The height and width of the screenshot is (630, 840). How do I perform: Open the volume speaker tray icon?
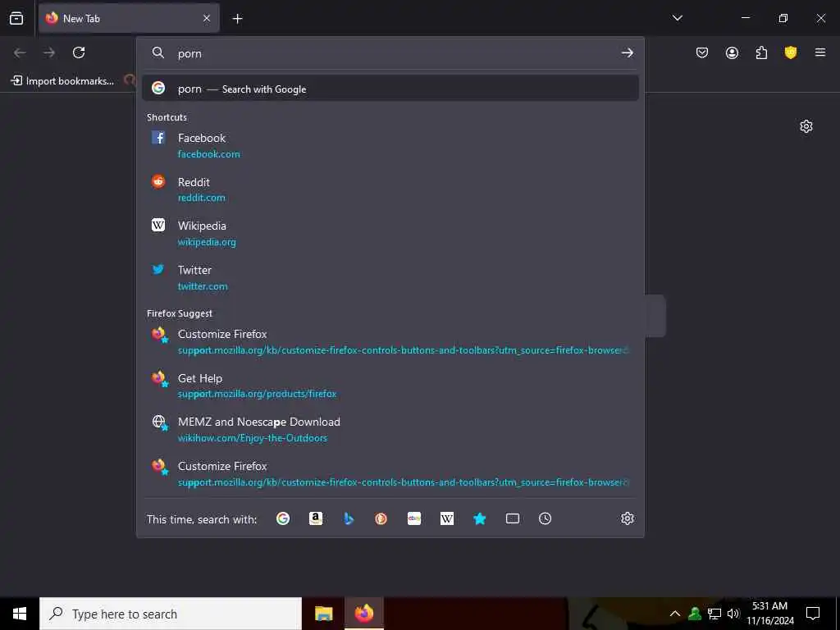[x=733, y=614]
